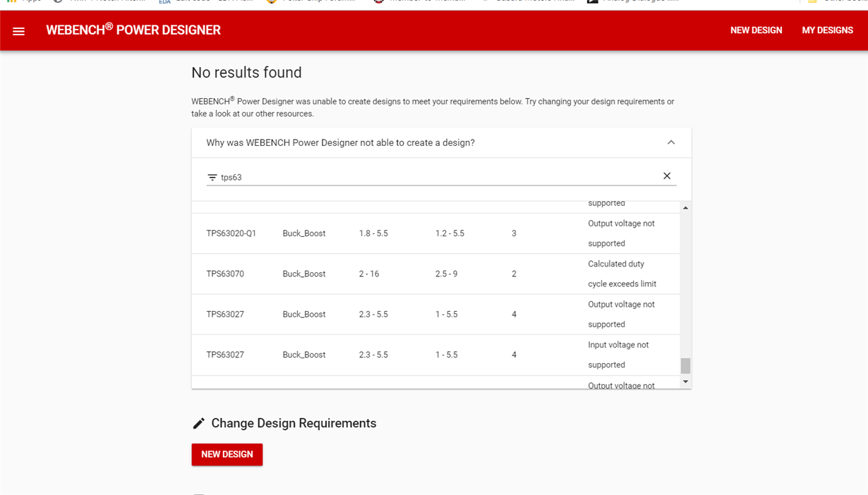Screen dimensions: 868x495
Task: Click the table's vertical scrollbar thumb
Action: (x=685, y=366)
